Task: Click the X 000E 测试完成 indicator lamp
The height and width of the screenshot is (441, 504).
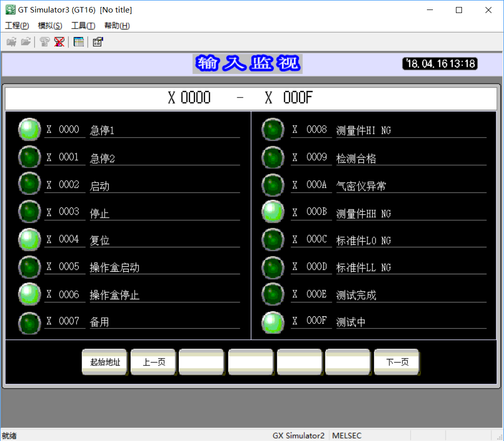Action: 273,294
